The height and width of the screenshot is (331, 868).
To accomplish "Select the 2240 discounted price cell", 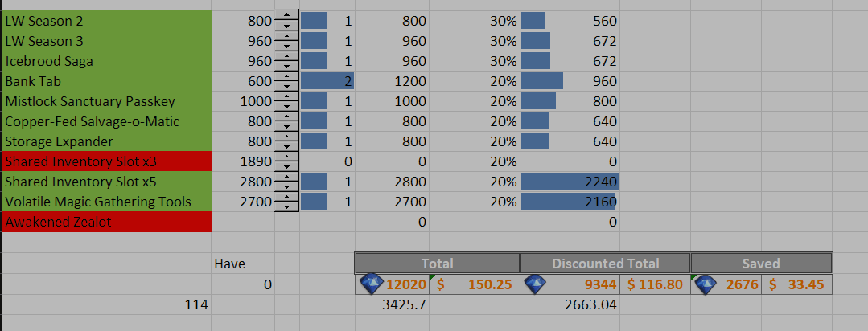I will click(x=570, y=182).
